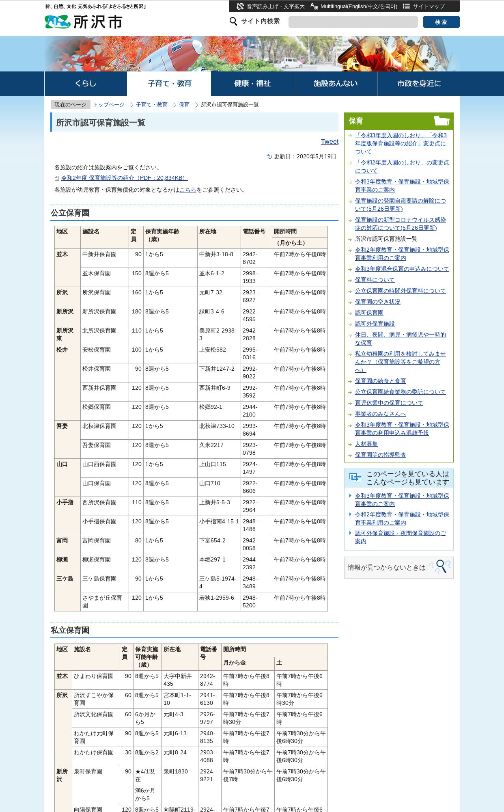This screenshot has width=504, height=812.
Task: Open 「令和2年度入園のしおり」の変更点 sidebar link
Action: coord(402,166)
